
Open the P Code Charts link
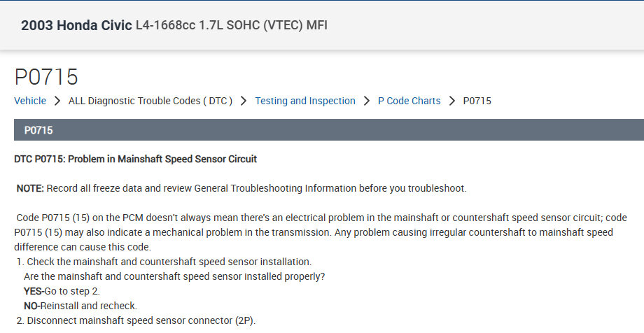[x=409, y=101]
